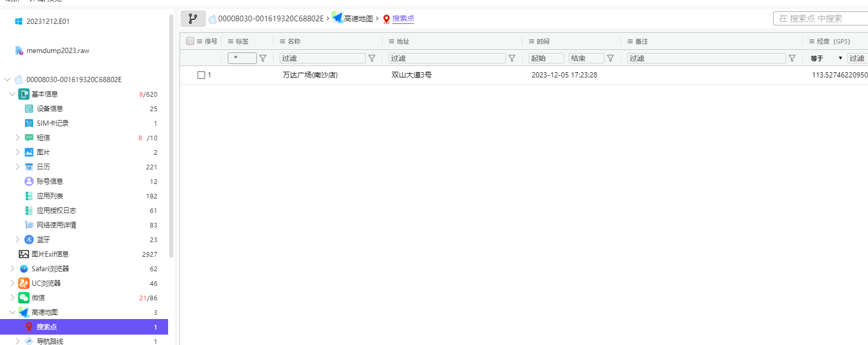Click the memdump2023.raw file icon
This screenshot has width=868, height=345.
[19, 50]
